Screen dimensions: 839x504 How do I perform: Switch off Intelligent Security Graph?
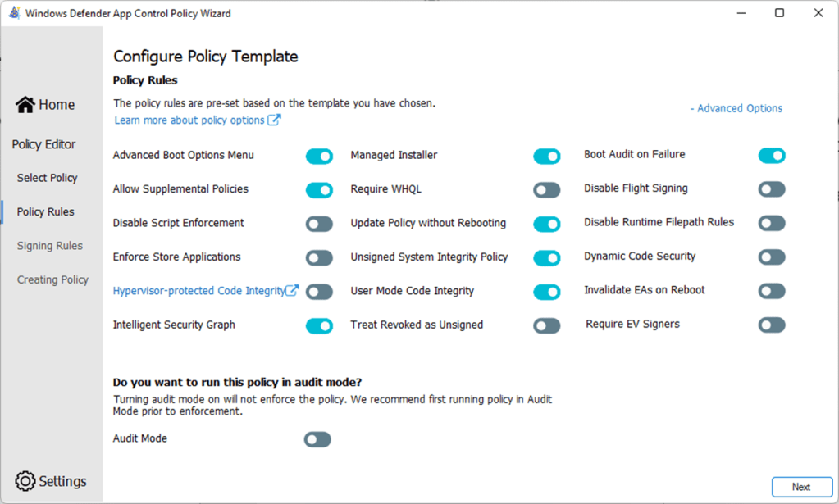pos(319,325)
